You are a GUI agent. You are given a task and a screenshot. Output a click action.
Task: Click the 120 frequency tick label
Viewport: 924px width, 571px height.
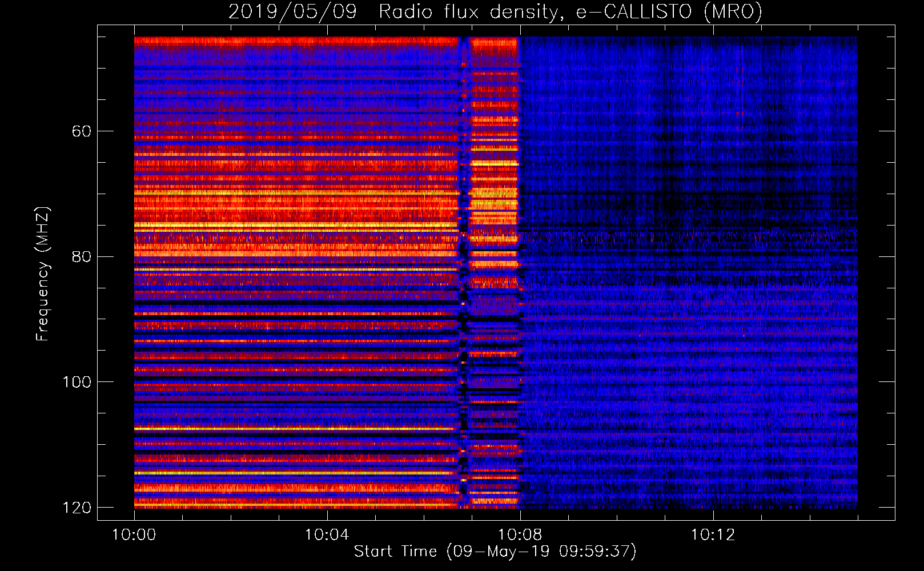point(77,508)
